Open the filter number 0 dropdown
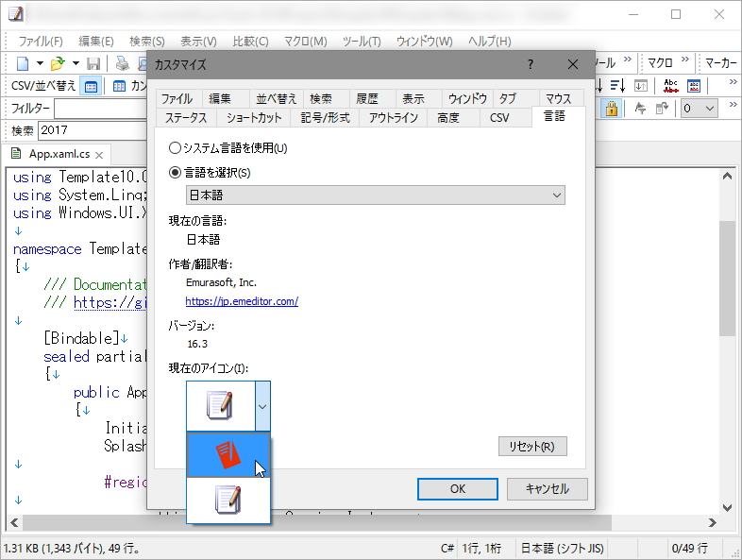The height and width of the screenshot is (560, 742). (699, 109)
